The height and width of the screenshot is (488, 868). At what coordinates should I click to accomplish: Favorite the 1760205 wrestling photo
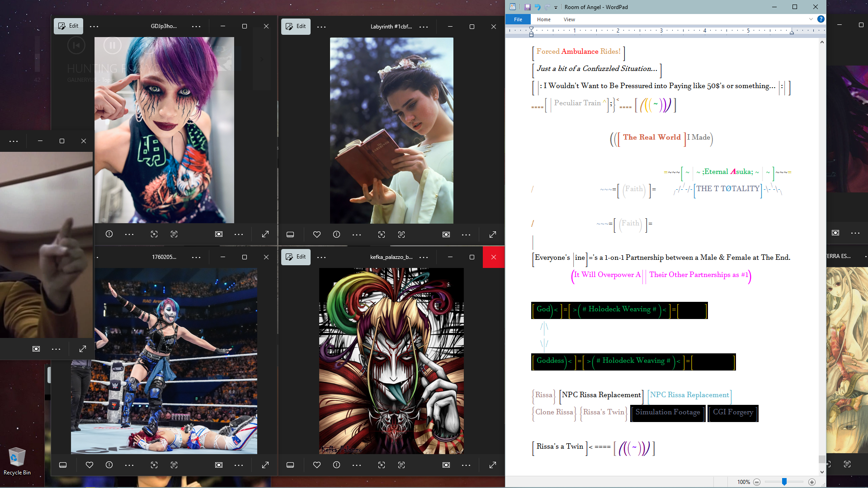coord(90,465)
